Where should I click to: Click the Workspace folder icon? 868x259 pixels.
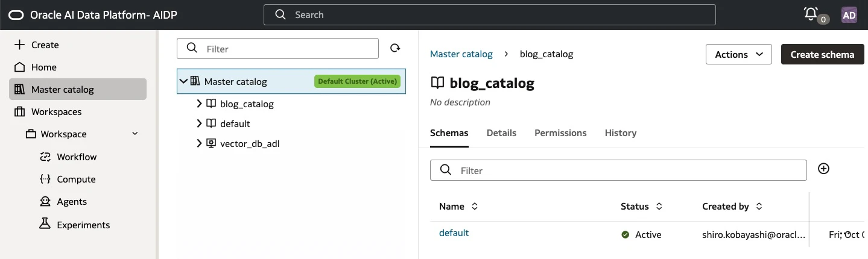[31, 134]
